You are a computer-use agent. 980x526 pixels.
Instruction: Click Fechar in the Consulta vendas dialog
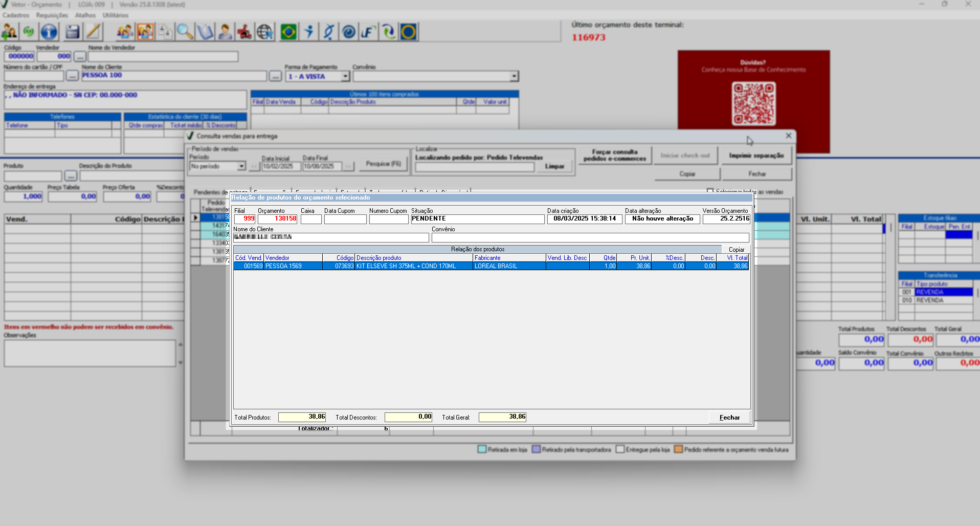click(x=757, y=174)
